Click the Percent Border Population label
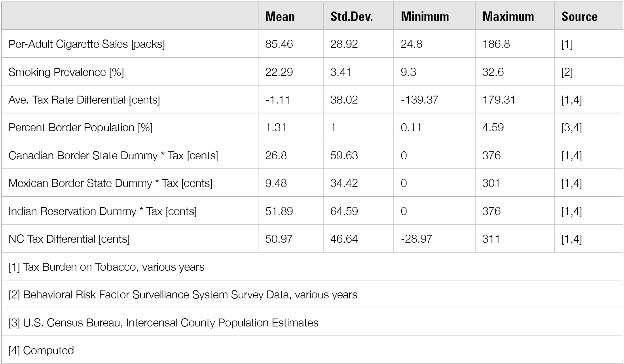This screenshot has width=624, height=364. [80, 127]
